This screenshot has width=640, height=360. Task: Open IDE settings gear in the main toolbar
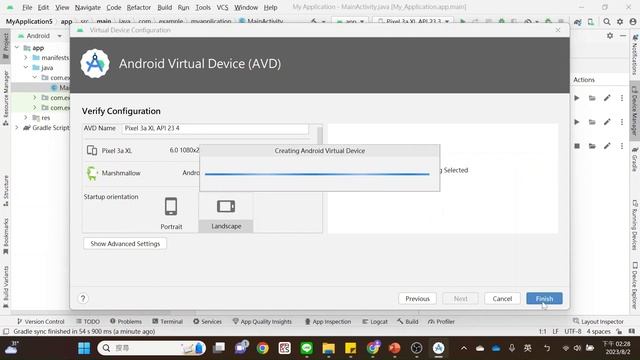(620, 22)
